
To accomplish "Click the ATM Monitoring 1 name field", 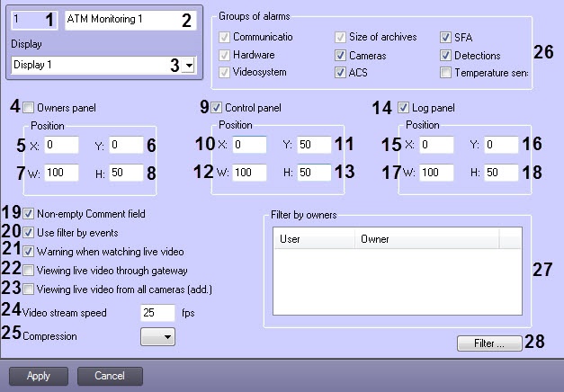I will click(130, 20).
